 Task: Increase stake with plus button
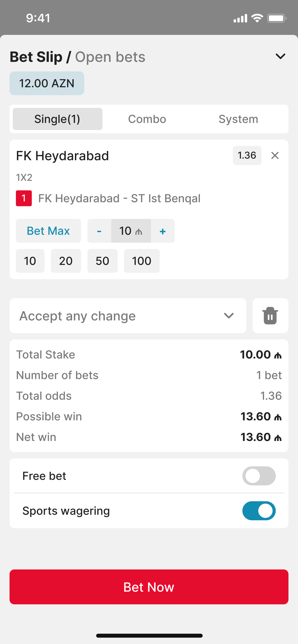163,231
